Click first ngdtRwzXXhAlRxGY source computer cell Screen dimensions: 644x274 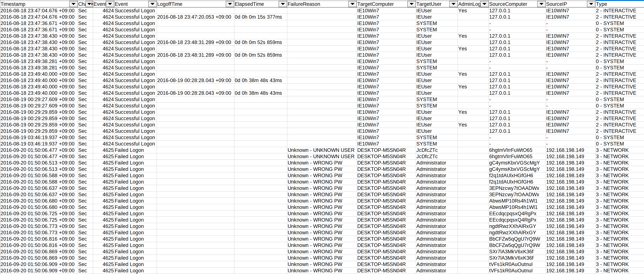(517, 226)
